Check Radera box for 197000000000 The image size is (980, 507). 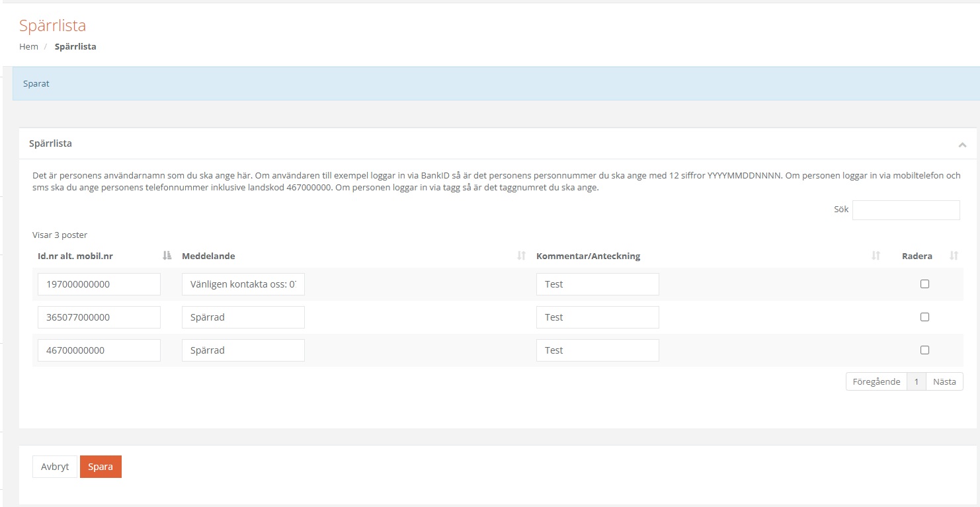point(924,284)
